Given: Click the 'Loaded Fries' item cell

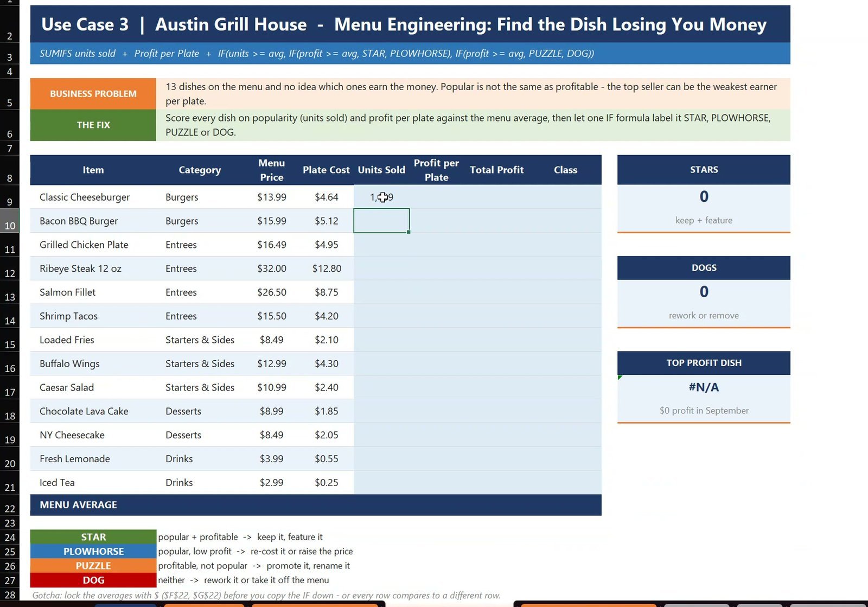Looking at the screenshot, I should 93,340.
